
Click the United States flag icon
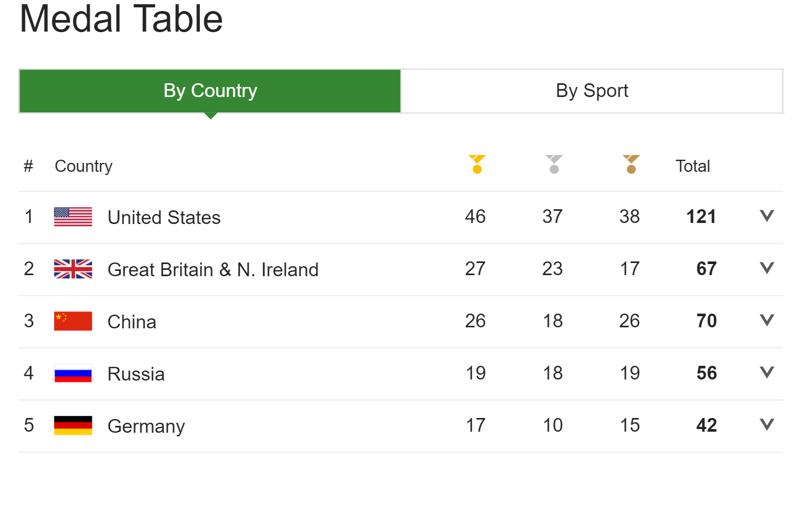click(x=73, y=217)
